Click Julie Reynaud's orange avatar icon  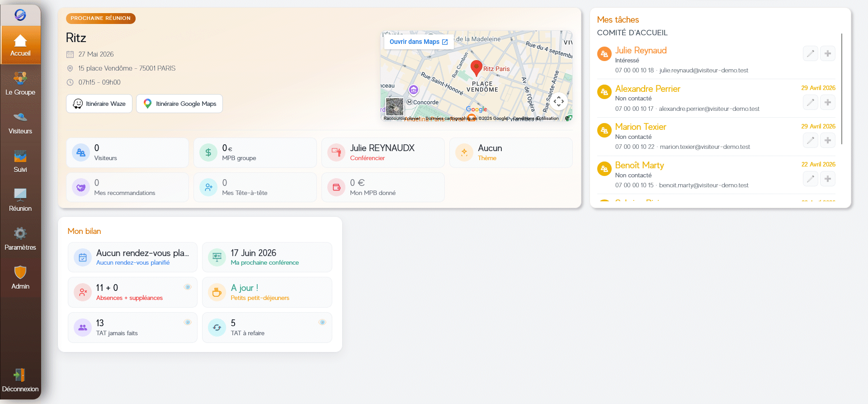pos(604,54)
